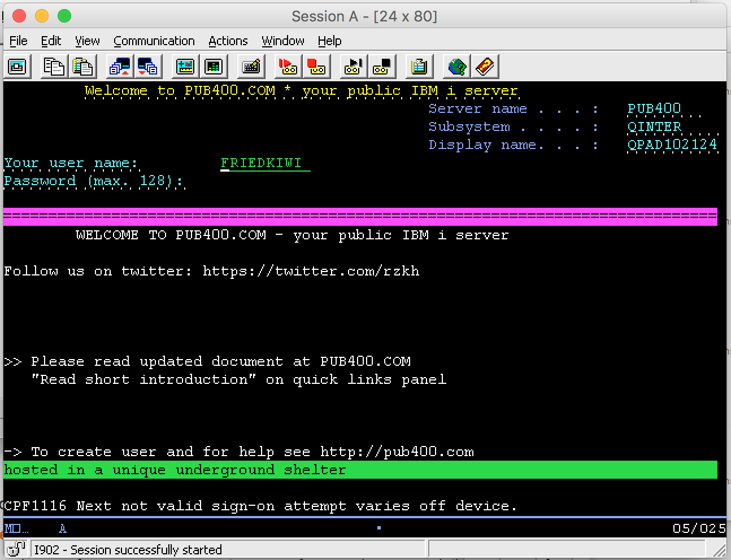
Task: Click the Receive file from host icon
Action: click(x=148, y=67)
